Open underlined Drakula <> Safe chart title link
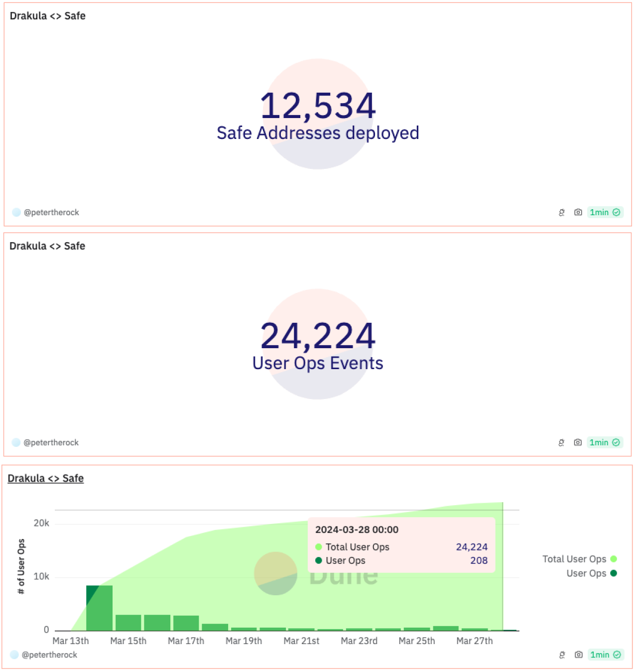The height and width of the screenshot is (672, 639). tap(45, 478)
